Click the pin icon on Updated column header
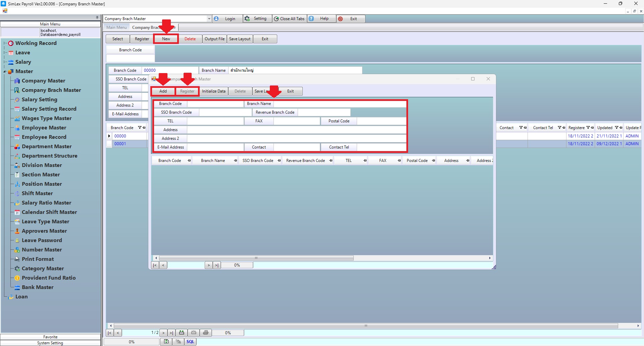 tap(621, 128)
